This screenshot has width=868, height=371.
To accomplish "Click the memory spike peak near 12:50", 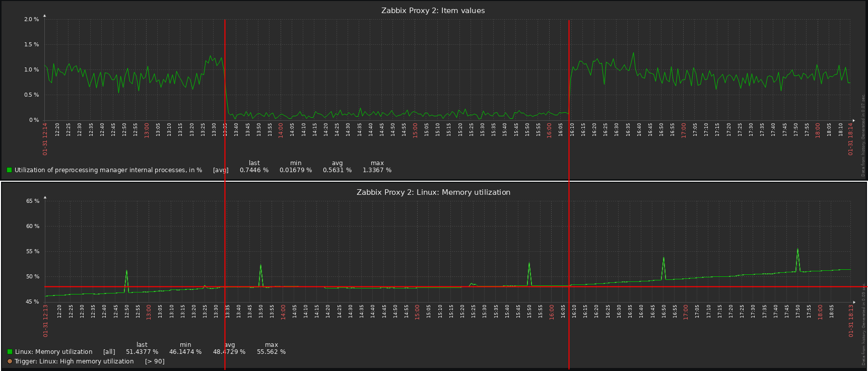I will (126, 271).
